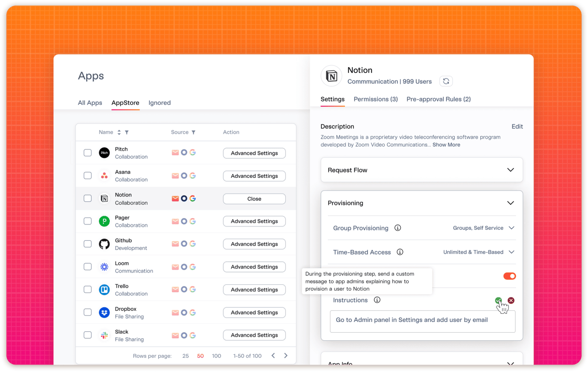Click the sync refresh icon beside 999 Users
588x372 pixels.
446,81
